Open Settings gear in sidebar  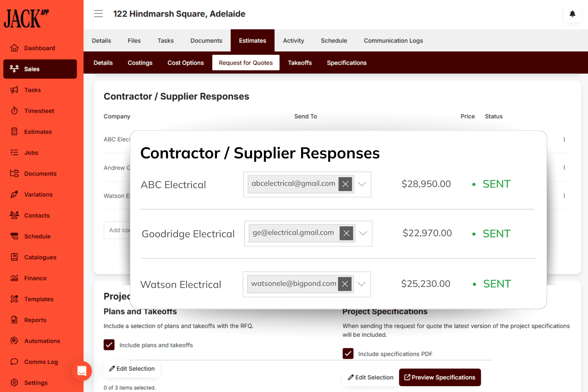(14, 383)
